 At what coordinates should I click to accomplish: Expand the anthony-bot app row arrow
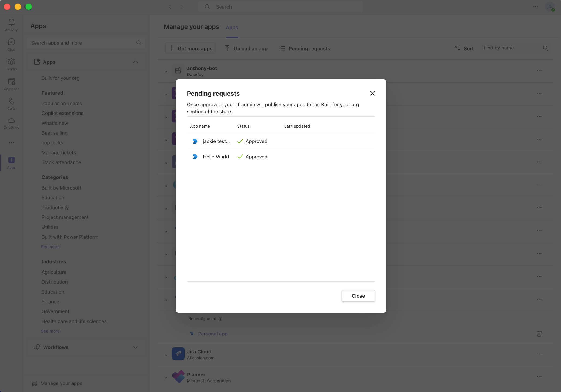166,72
